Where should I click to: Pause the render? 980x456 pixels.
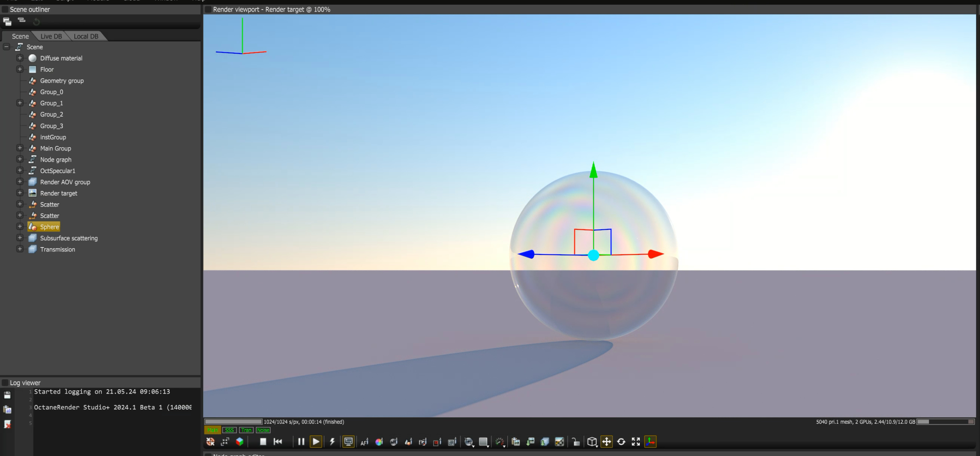click(x=301, y=442)
